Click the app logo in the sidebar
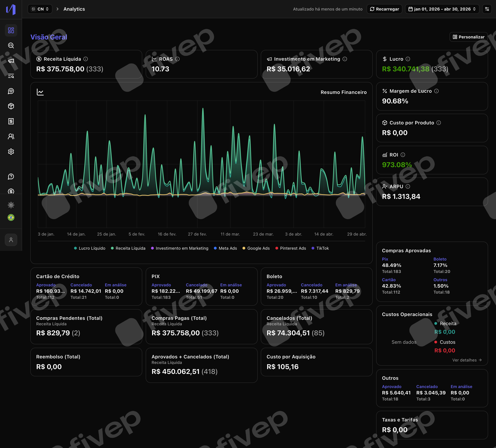 [x=11, y=9]
